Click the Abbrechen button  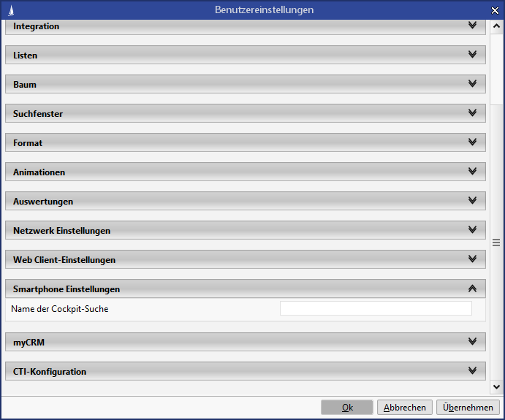(405, 408)
